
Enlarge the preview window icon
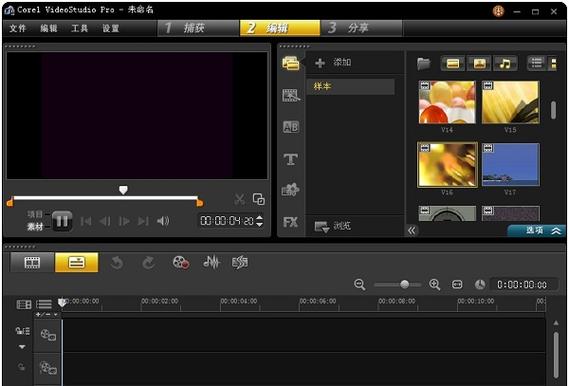point(259,199)
